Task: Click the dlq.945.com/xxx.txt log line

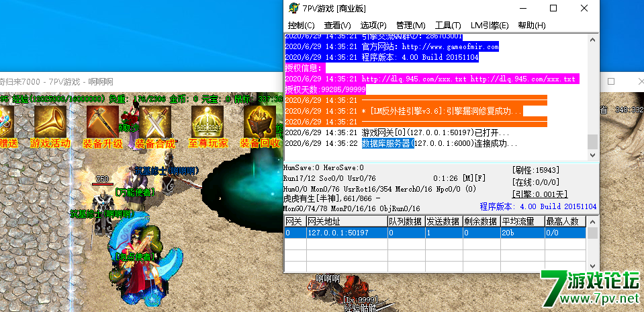Action: [x=432, y=79]
